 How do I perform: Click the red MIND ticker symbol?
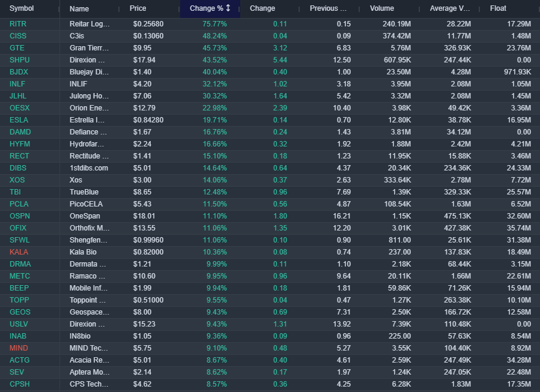[x=19, y=348]
